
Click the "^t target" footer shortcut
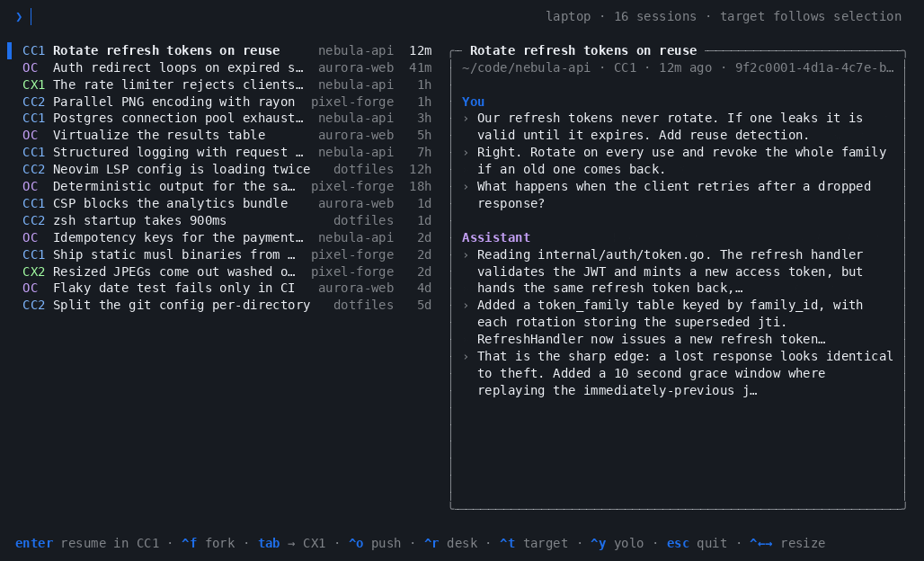tap(533, 543)
